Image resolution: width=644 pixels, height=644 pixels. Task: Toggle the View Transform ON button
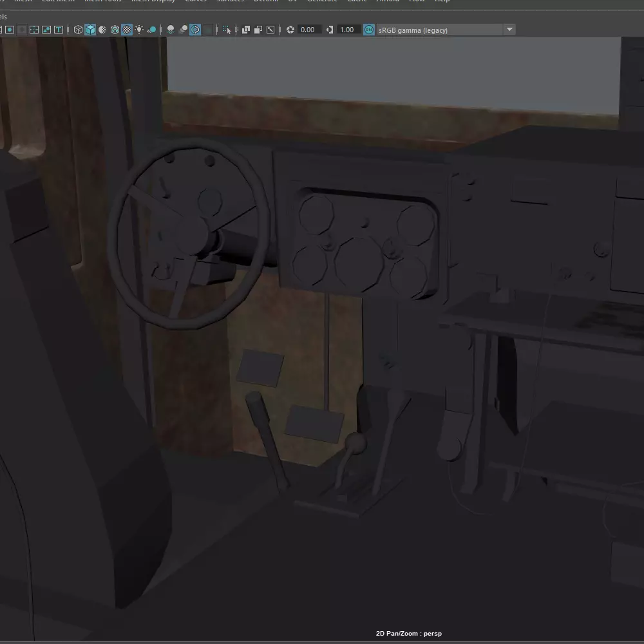(x=369, y=30)
